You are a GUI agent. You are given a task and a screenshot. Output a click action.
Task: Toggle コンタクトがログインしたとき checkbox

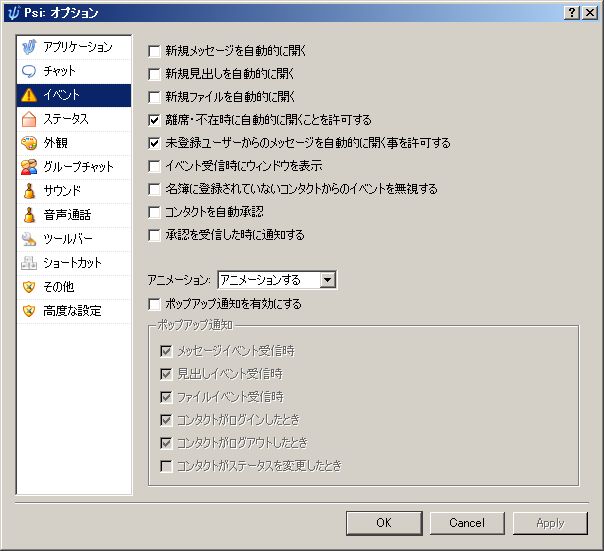pyautogui.click(x=166, y=420)
